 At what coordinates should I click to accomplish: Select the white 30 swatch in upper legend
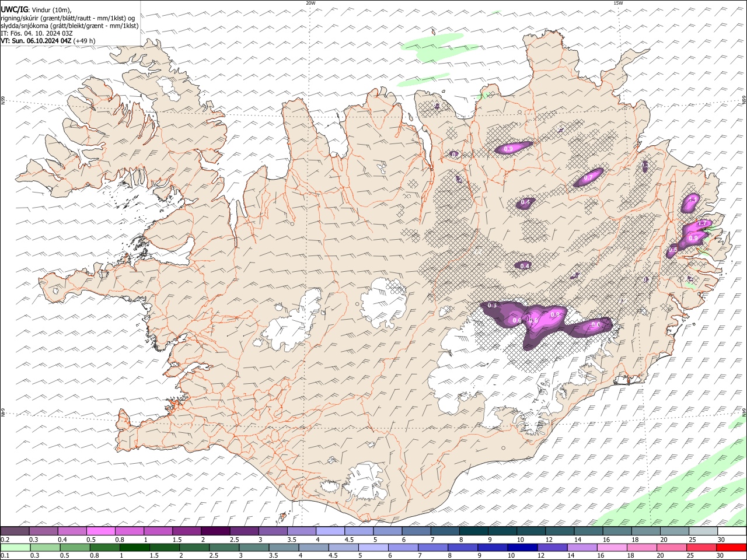tap(732, 531)
